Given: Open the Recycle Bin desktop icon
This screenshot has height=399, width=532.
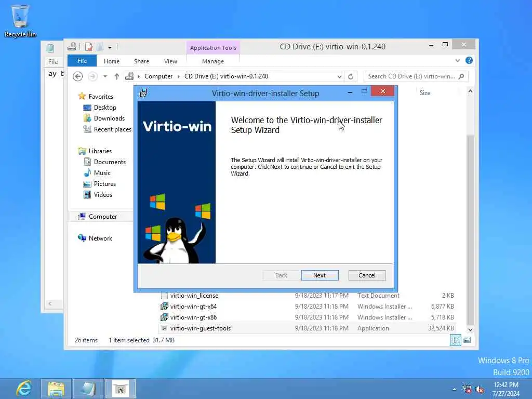Looking at the screenshot, I should pos(20,20).
